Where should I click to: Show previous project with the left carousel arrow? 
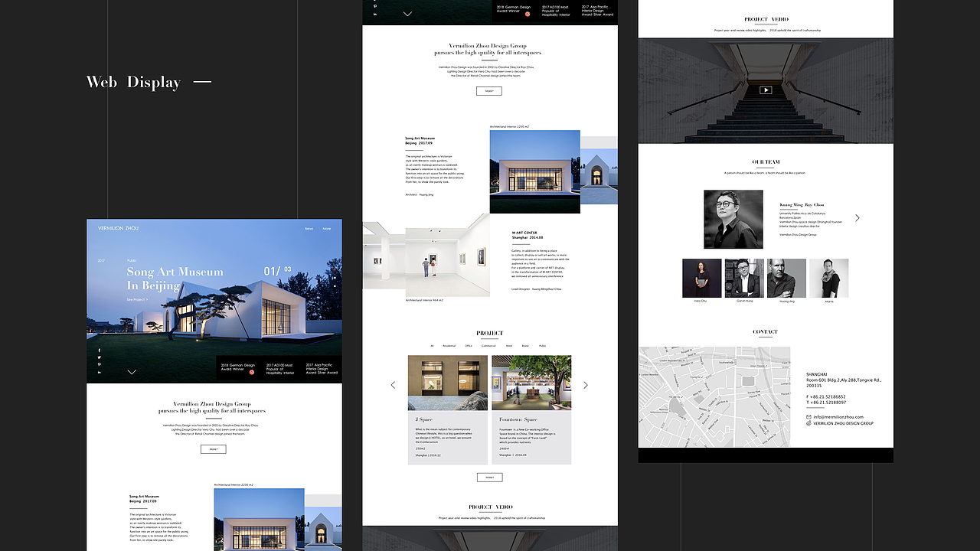click(x=393, y=385)
